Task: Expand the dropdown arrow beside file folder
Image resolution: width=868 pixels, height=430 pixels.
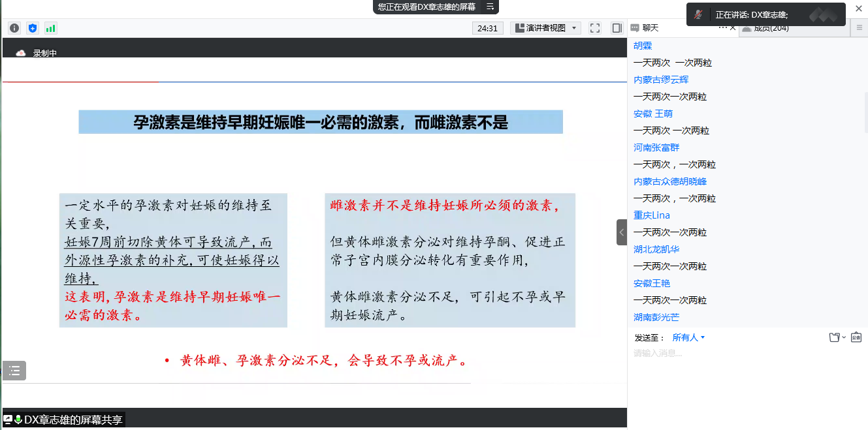Action: [844, 337]
